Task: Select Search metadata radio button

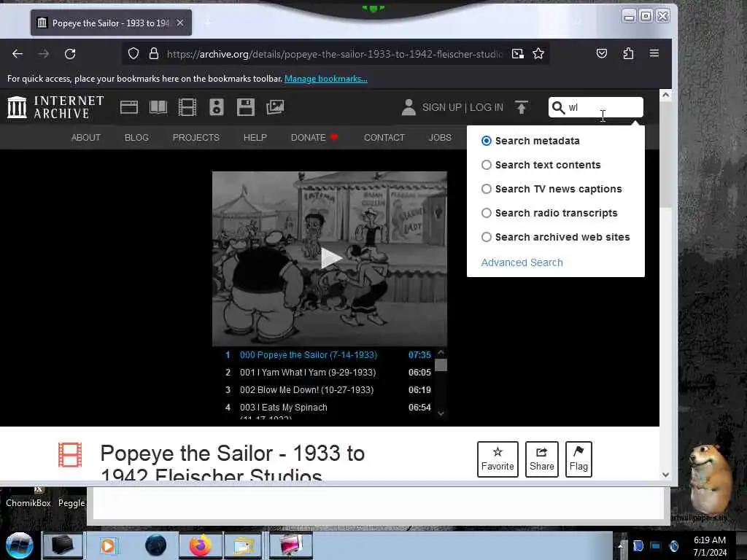Action: pyautogui.click(x=486, y=141)
